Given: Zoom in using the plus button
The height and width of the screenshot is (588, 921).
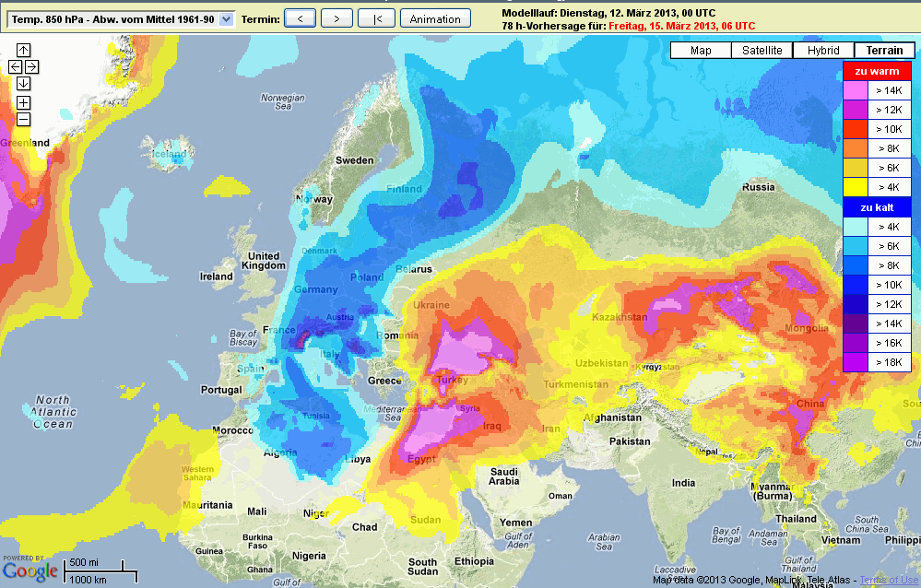Looking at the screenshot, I should pos(24,102).
